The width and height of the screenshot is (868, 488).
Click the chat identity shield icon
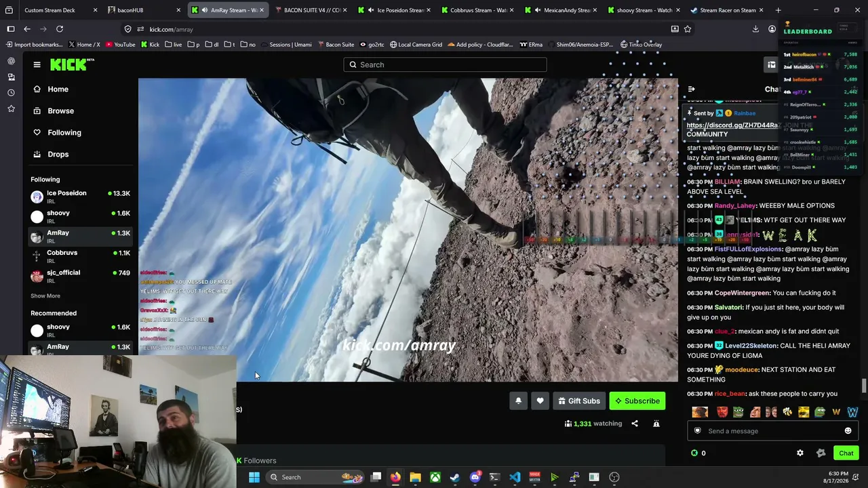(x=697, y=431)
